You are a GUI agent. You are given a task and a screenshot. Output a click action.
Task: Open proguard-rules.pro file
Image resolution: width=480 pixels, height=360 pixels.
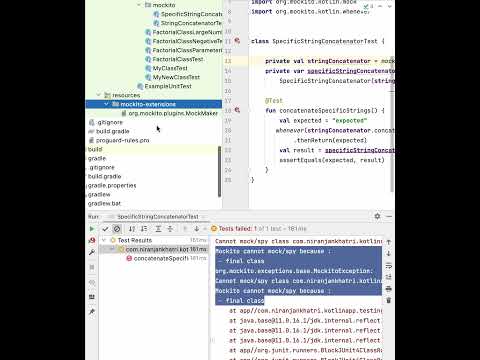point(122,140)
